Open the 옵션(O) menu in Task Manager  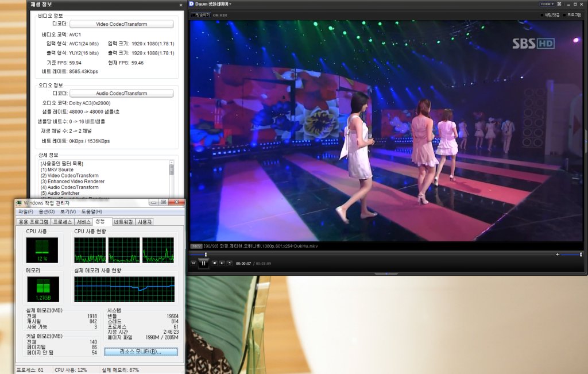pos(47,211)
